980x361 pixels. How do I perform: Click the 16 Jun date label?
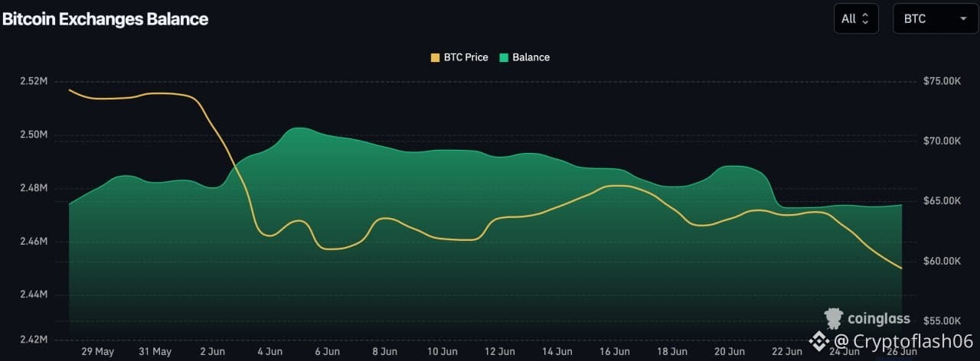(x=614, y=352)
